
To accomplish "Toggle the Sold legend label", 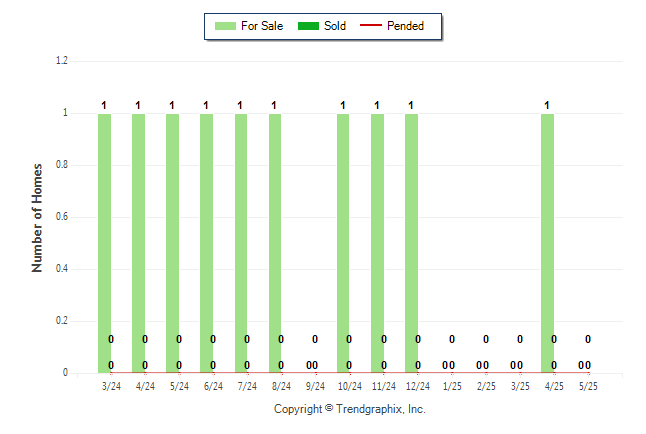I will click(335, 26).
